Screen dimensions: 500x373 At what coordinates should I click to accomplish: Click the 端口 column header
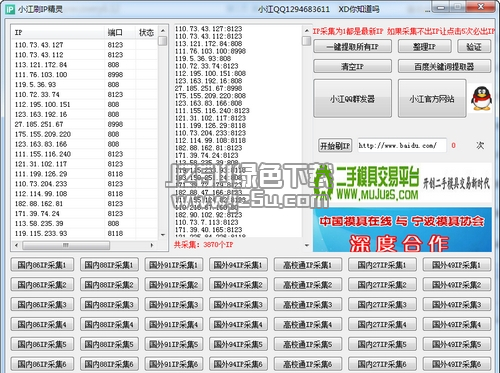[119, 33]
